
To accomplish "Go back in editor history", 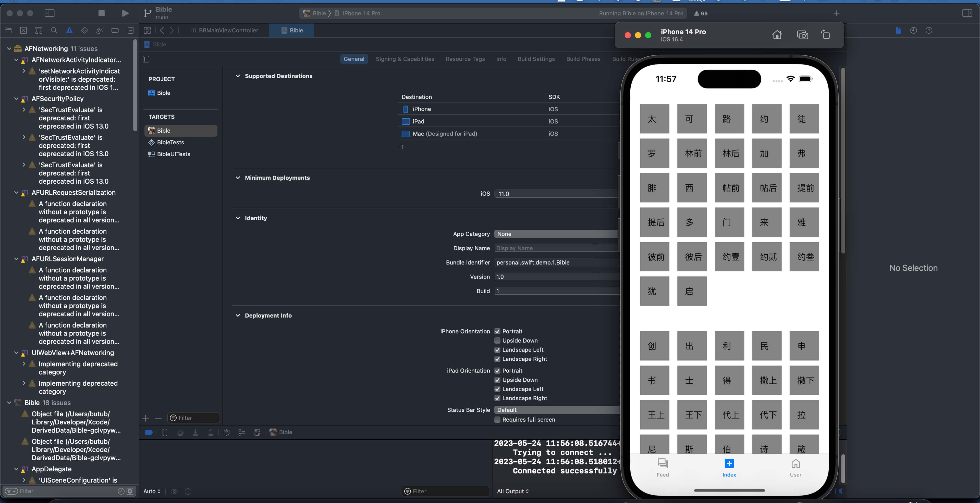I will click(162, 30).
